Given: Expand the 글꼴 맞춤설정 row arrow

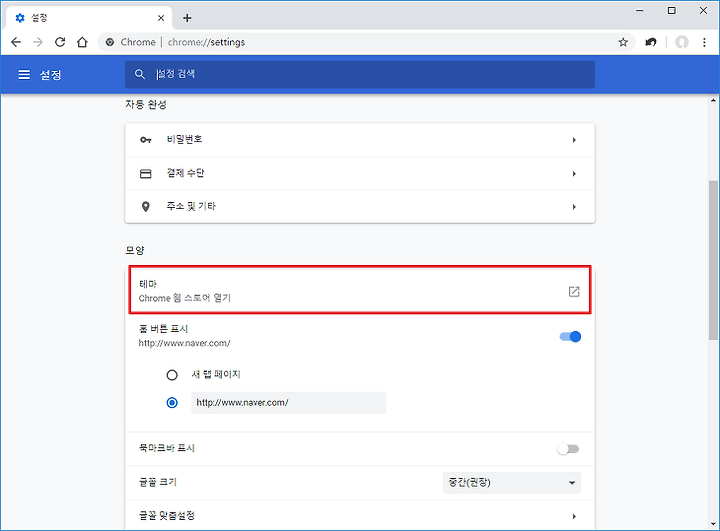Looking at the screenshot, I should (574, 516).
